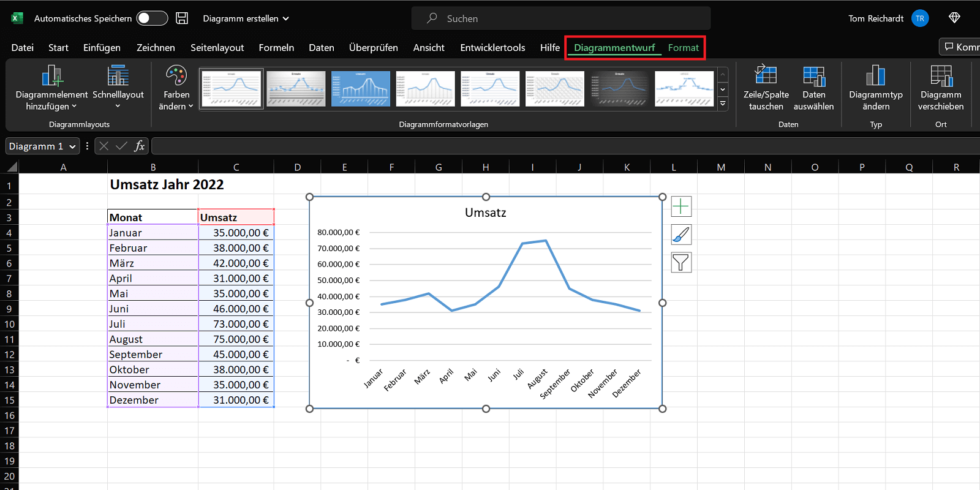Open the Tom Reichardt account avatar

click(x=920, y=18)
